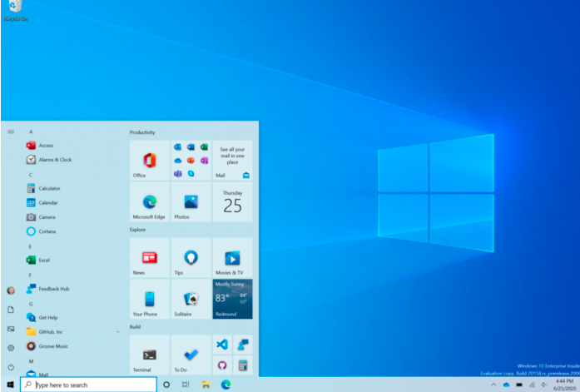
Task: Open the To Do tile
Action: pos(191,355)
